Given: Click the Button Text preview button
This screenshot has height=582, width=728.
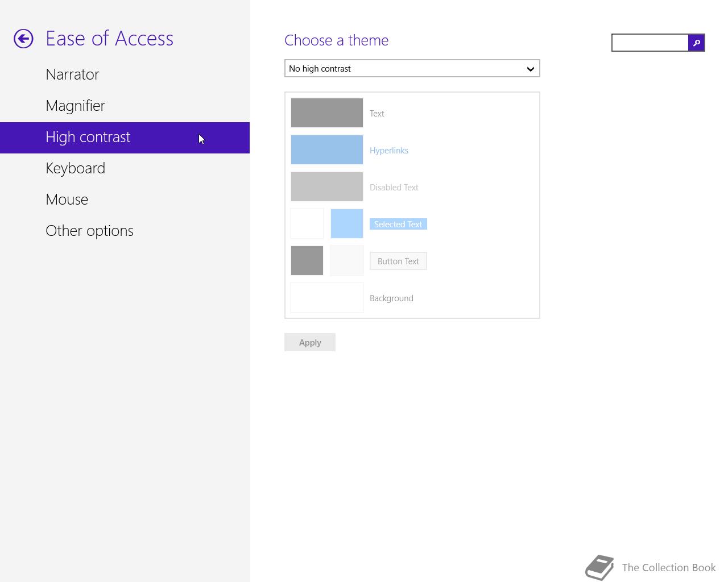Looking at the screenshot, I should [x=398, y=261].
